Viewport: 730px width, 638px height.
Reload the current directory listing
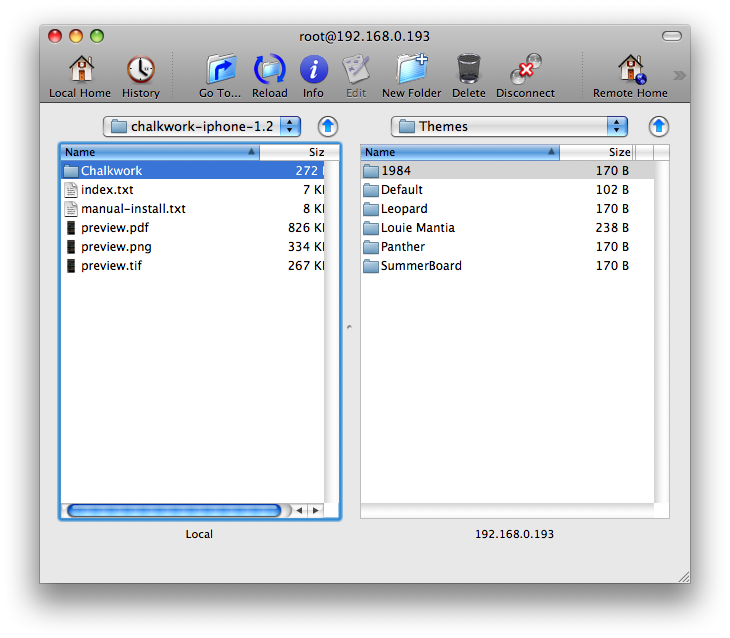pos(269,70)
